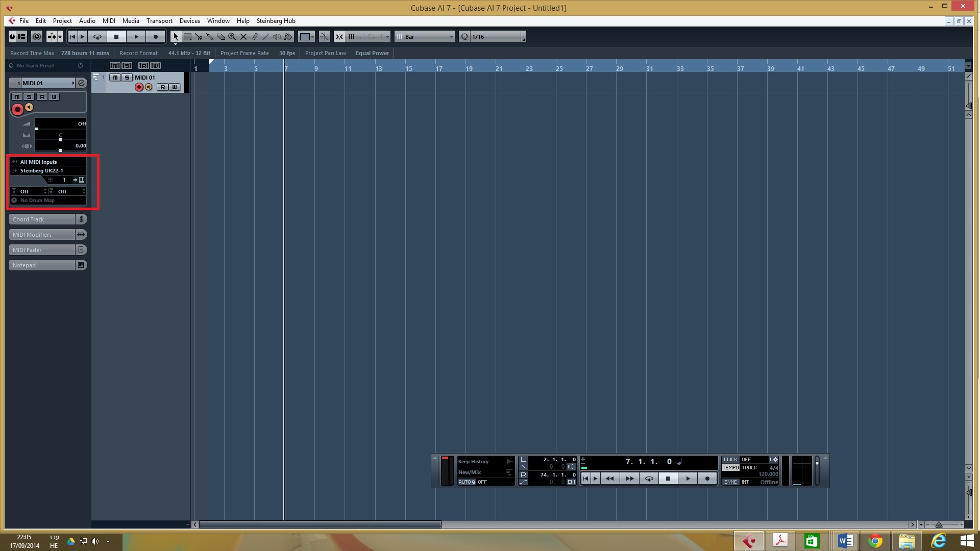
Task: Select the Erase tool
Action: (x=221, y=37)
